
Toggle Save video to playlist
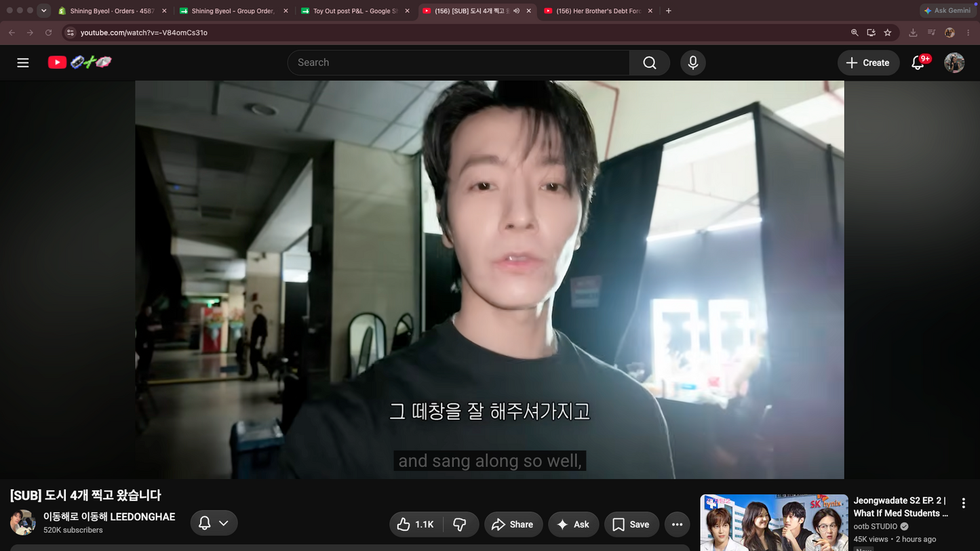631,525
